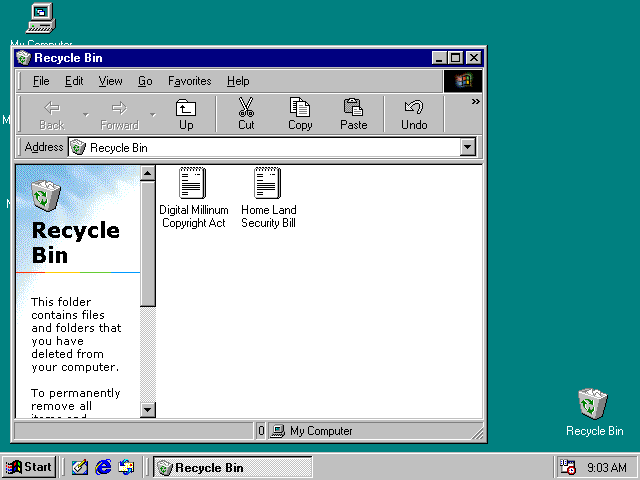Click the Recycle Bin title bar icon
This screenshot has width=640, height=480.
pos(23,58)
